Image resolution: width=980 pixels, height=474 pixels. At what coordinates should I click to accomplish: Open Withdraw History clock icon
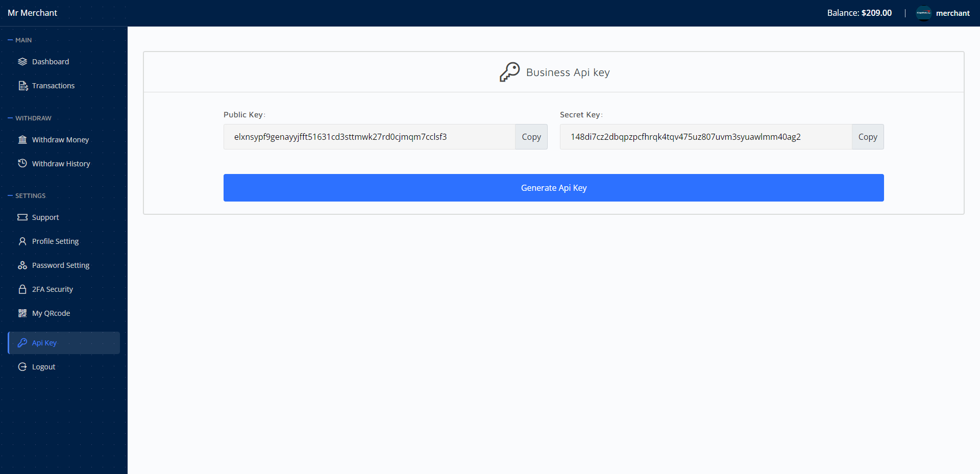coord(22,163)
